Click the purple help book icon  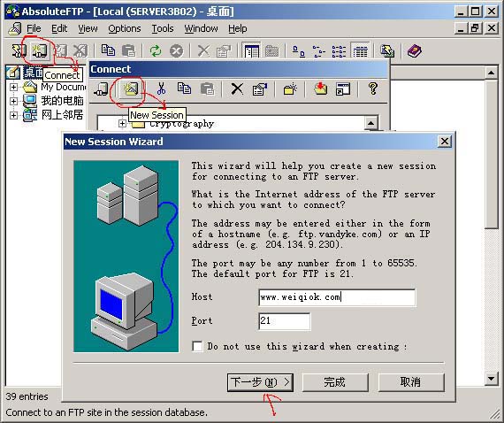pyautogui.click(x=415, y=50)
